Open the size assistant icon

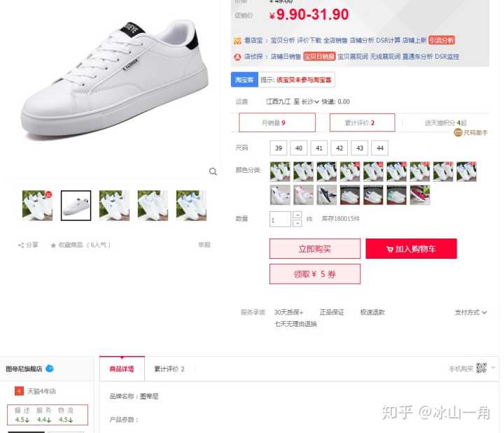[458, 132]
